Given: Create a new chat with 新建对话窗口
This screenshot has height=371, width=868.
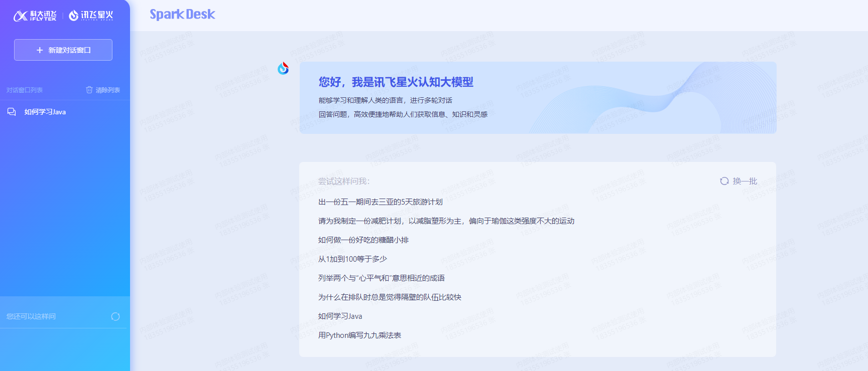Looking at the screenshot, I should click(63, 50).
